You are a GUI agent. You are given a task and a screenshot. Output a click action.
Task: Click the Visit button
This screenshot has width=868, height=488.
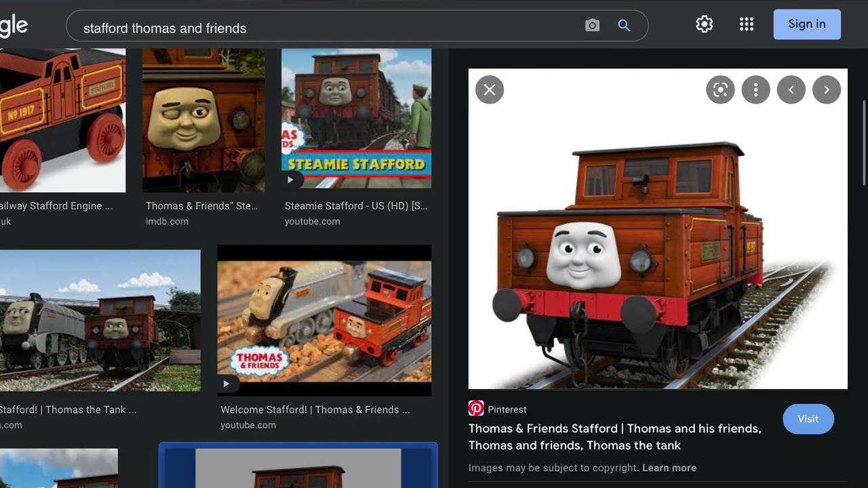pyautogui.click(x=808, y=419)
